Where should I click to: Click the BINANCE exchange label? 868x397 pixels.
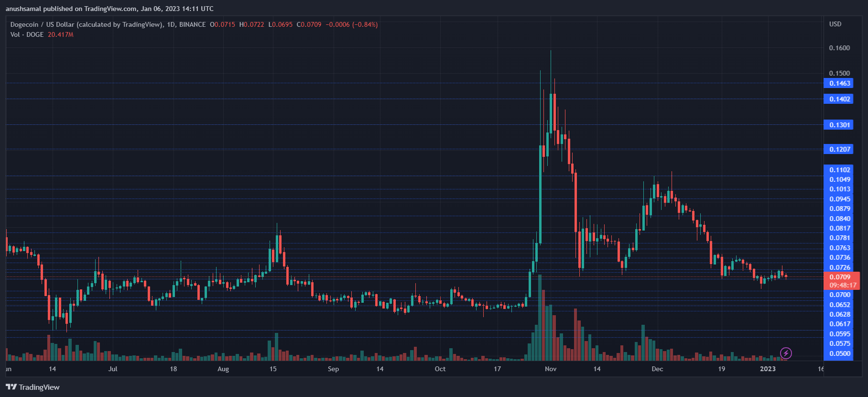[193, 24]
